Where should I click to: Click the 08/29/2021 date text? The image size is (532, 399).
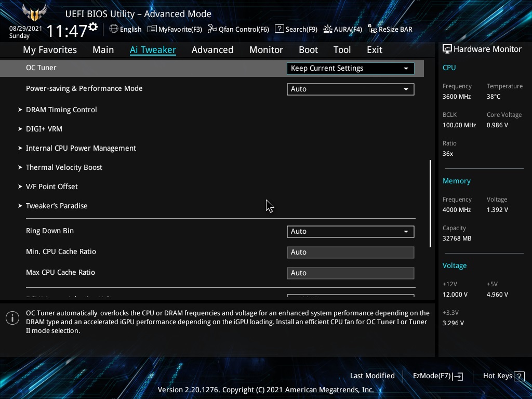(x=25, y=29)
